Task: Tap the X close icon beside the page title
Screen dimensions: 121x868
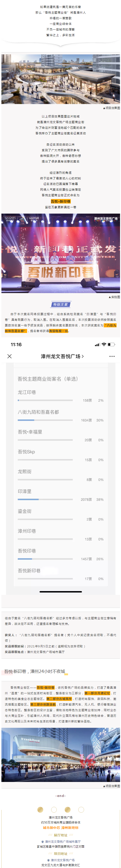Action: point(9,356)
